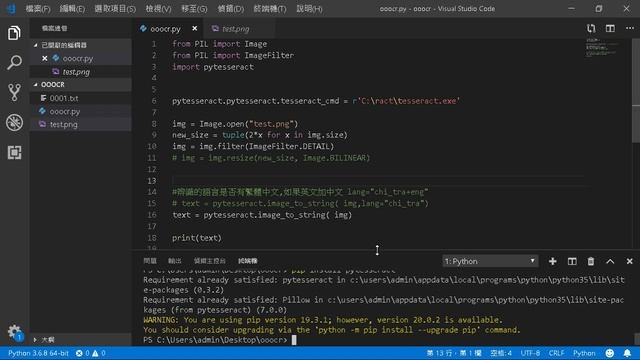Click errors and warnings count in status bar

[x=91, y=353]
